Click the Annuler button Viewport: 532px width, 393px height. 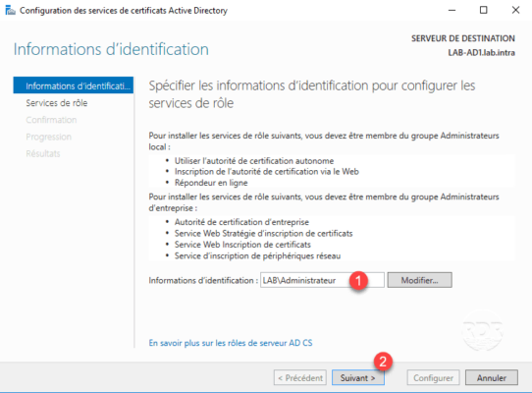[x=492, y=377]
